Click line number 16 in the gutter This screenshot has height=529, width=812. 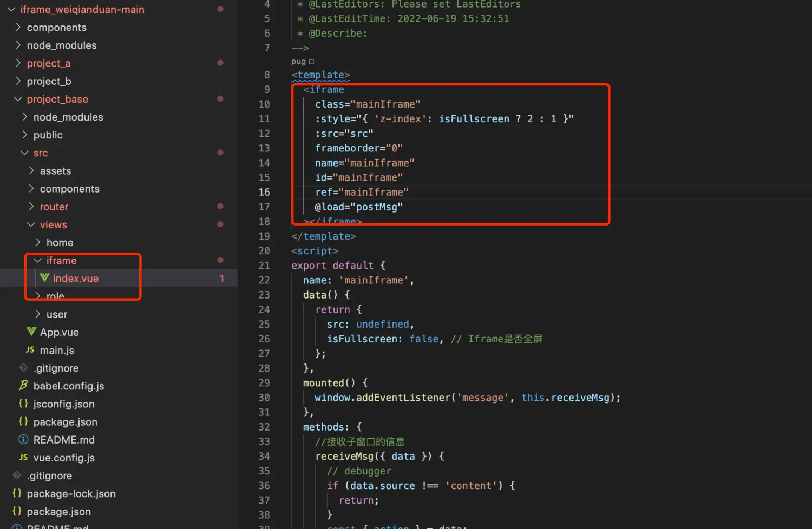[264, 192]
